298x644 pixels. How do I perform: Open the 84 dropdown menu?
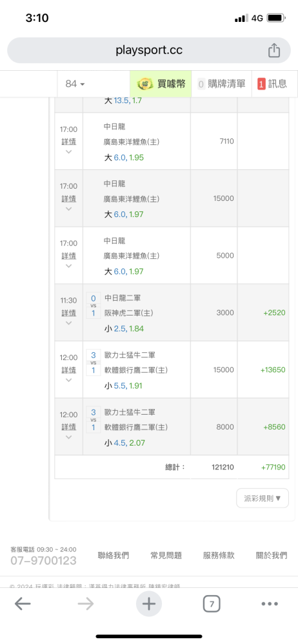pos(75,84)
